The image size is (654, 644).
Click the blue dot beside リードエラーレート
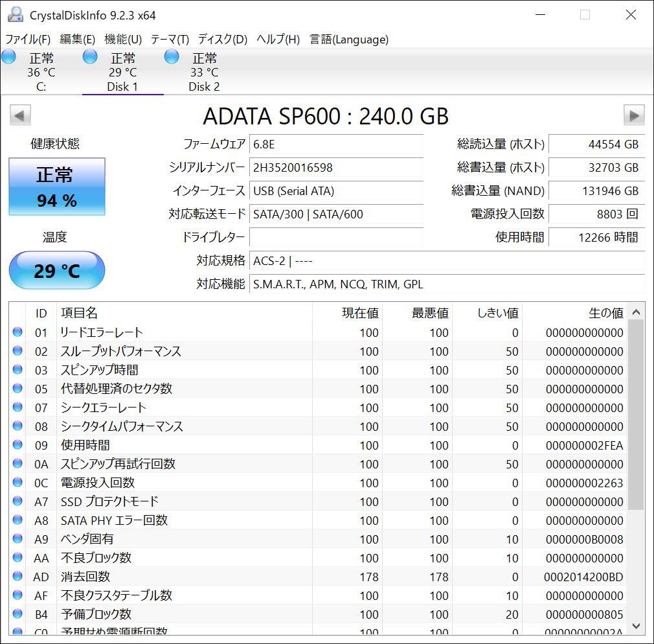[17, 332]
